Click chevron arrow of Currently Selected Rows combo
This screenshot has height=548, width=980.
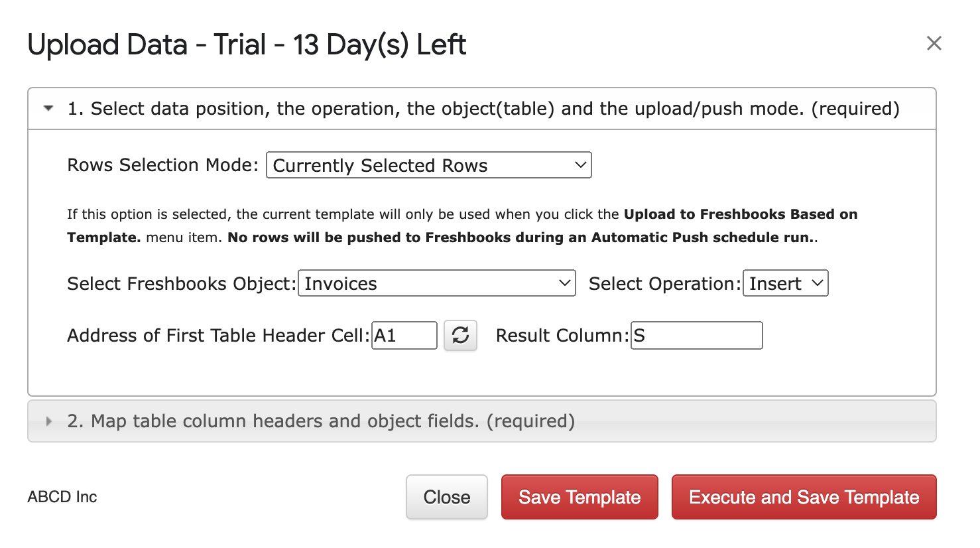click(x=580, y=165)
